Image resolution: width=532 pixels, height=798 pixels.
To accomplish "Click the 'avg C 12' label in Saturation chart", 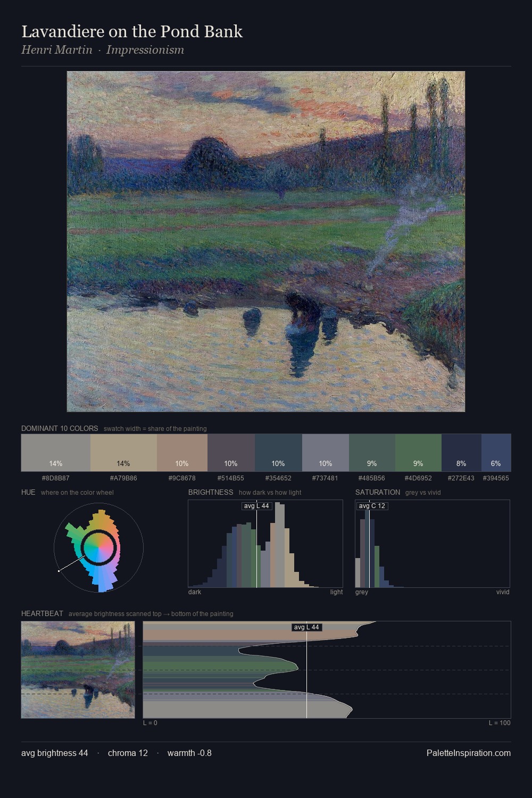I will [x=372, y=506].
